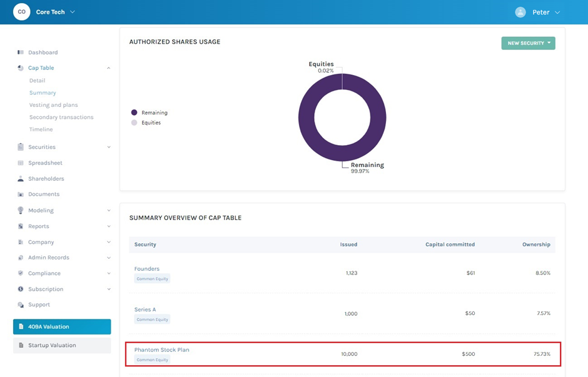This screenshot has height=377, width=588.
Task: Expand the Admin Records submenu chevron
Action: (x=109, y=258)
